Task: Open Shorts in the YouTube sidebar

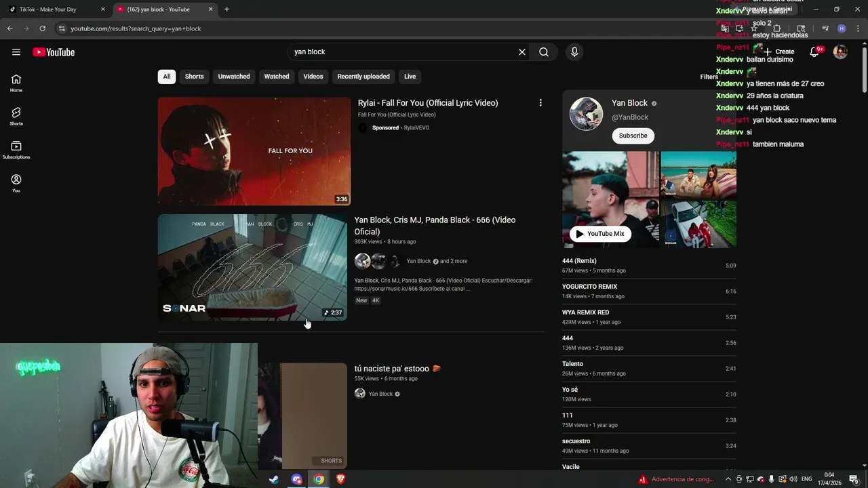Action: [x=16, y=117]
